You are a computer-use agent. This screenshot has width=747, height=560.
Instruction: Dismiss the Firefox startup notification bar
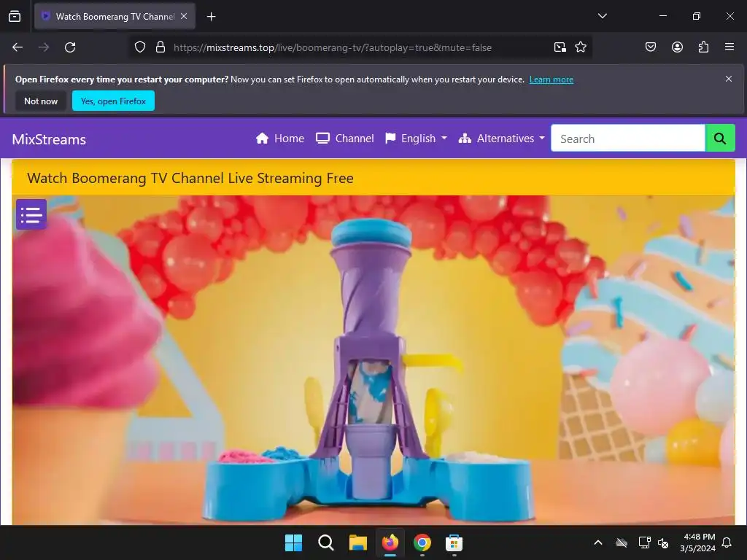point(729,79)
